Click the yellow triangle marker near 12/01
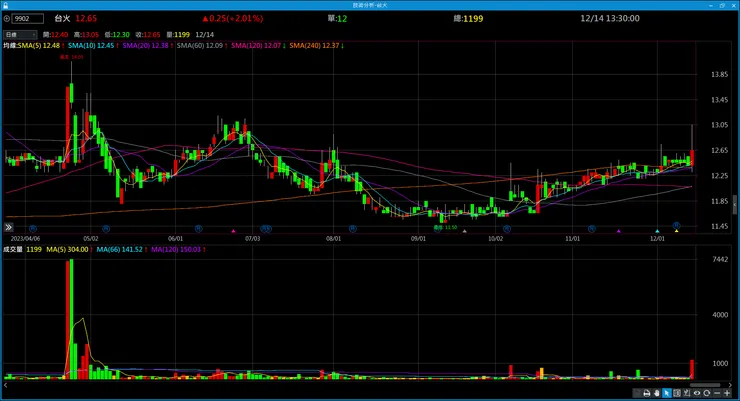This screenshot has width=740, height=401. pos(676,231)
